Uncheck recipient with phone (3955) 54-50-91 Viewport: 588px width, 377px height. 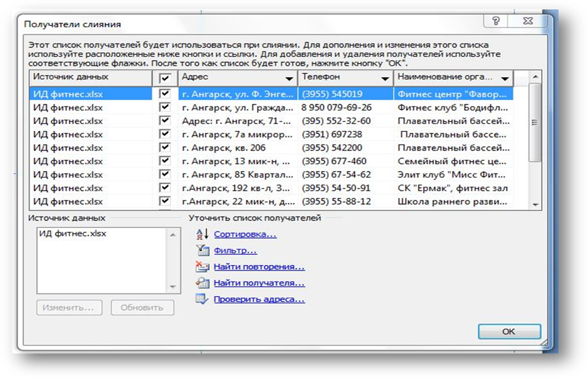165,188
